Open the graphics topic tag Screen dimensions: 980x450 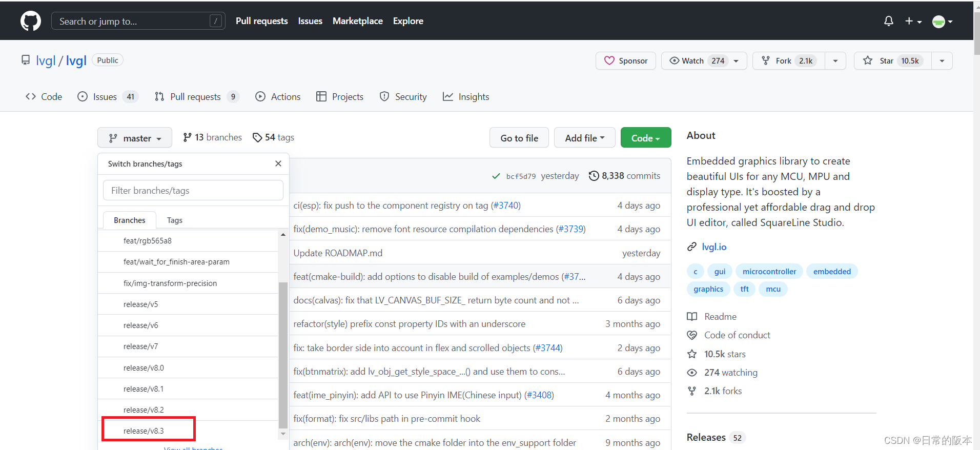coord(708,289)
